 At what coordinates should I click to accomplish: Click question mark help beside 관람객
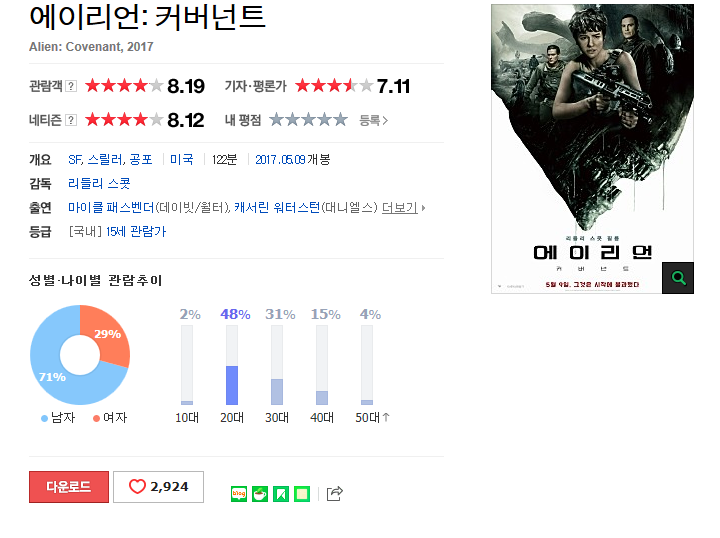[x=71, y=86]
